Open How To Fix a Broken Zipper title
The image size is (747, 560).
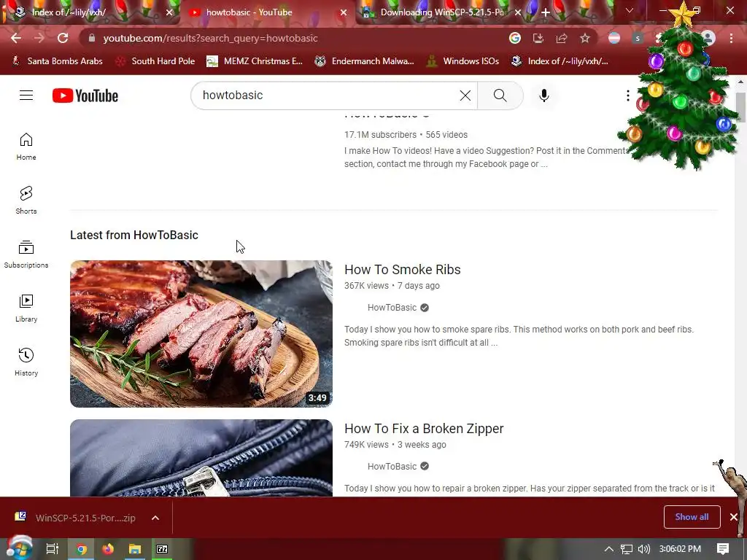point(424,429)
